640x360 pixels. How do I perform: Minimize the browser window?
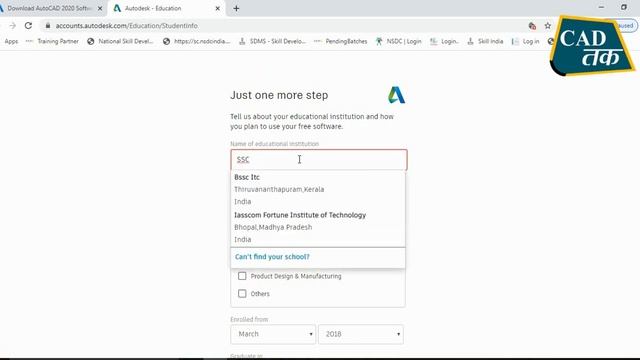coord(601,7)
